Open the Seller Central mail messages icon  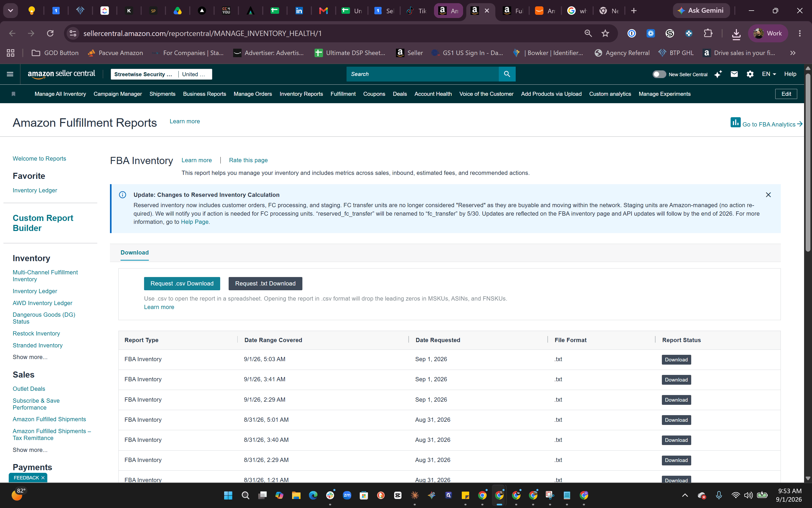tap(734, 74)
